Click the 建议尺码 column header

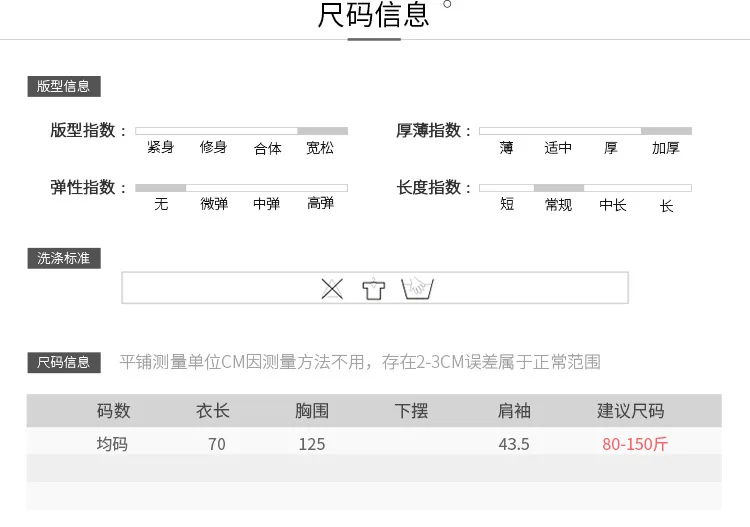(x=630, y=411)
